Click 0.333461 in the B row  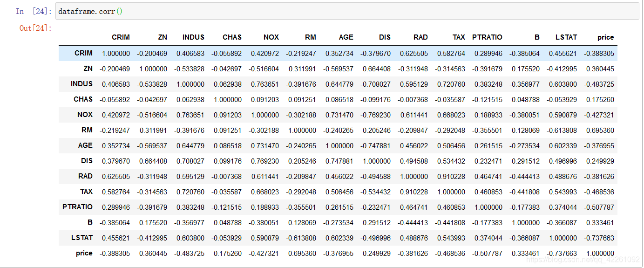pos(600,223)
